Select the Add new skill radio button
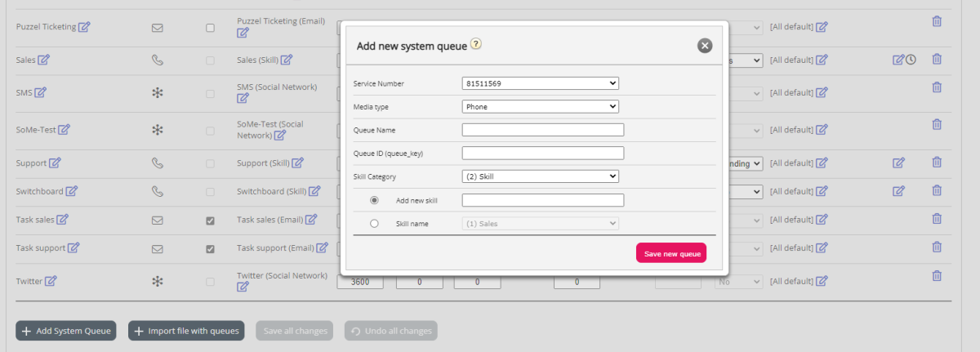980x352 pixels. [375, 200]
